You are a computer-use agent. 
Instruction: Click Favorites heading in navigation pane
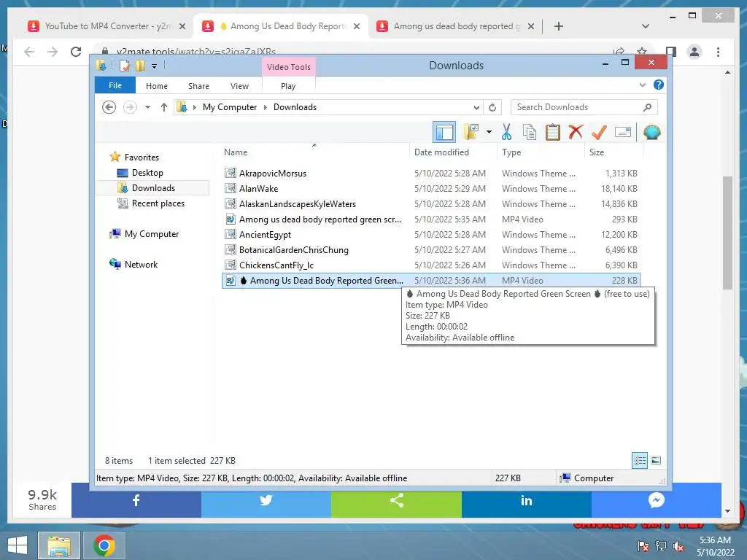(142, 157)
